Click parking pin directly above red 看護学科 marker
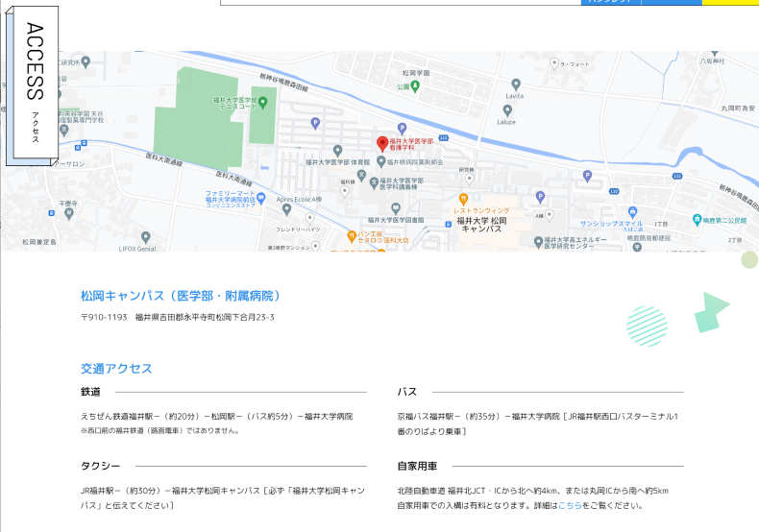This screenshot has width=759, height=532. point(402,128)
